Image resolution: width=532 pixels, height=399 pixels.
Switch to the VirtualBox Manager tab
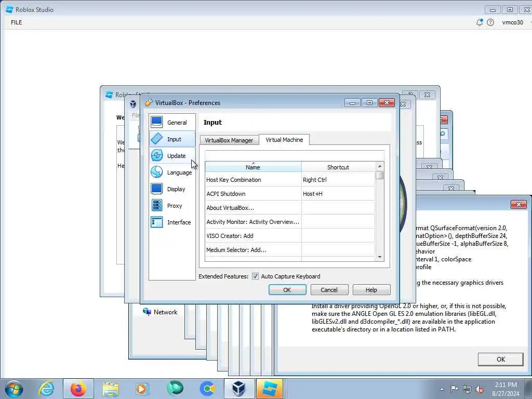(229, 140)
